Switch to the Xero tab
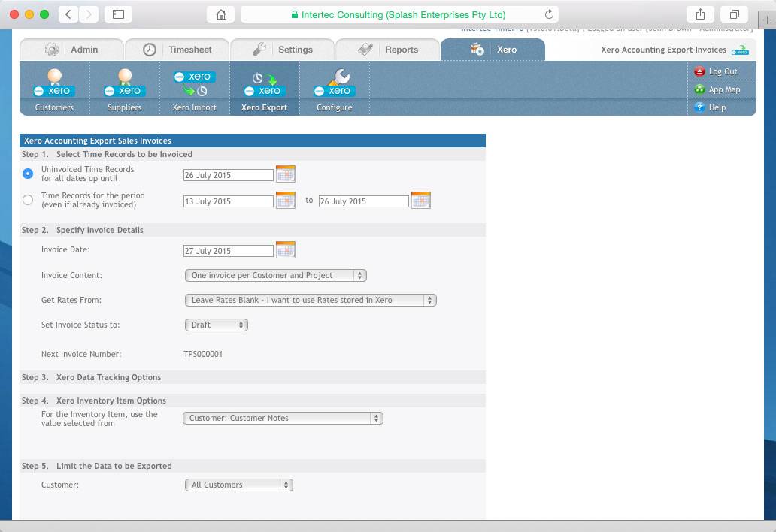This screenshot has height=532, width=776. (493, 50)
